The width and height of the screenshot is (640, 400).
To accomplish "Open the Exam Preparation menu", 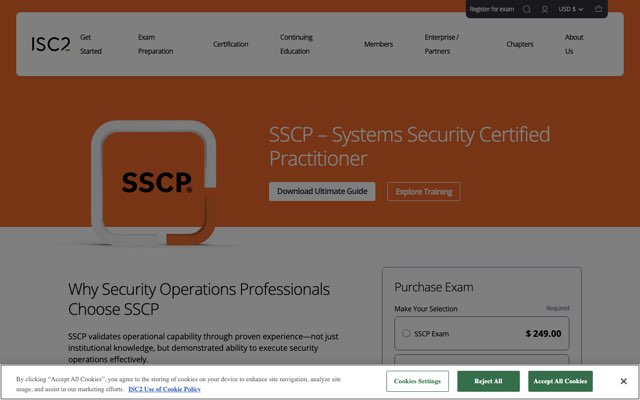I will [x=156, y=44].
